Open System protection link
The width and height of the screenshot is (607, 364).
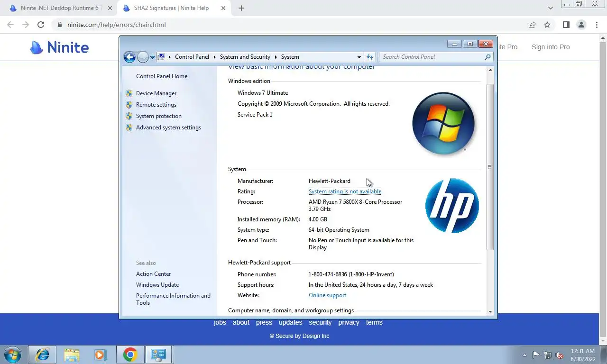[159, 116]
